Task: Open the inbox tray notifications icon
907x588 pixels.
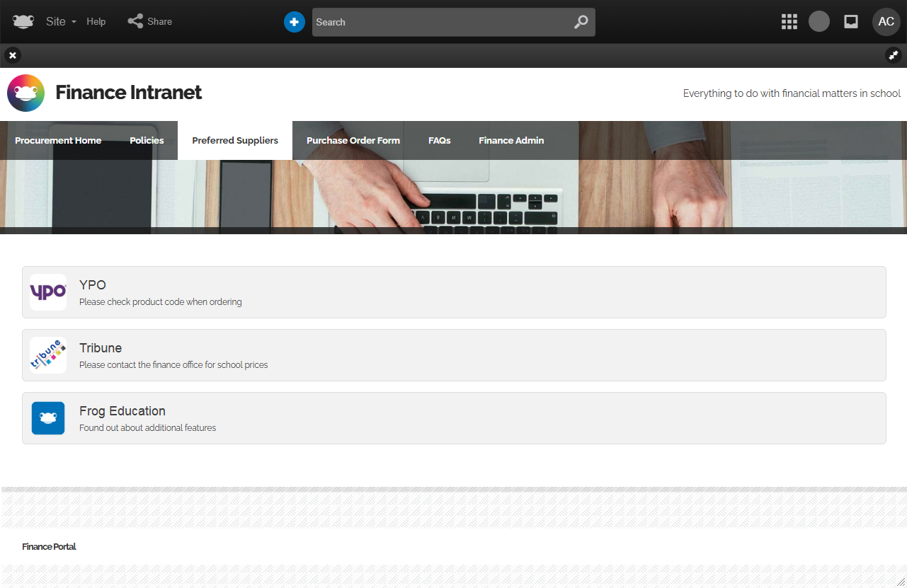Action: (x=851, y=21)
